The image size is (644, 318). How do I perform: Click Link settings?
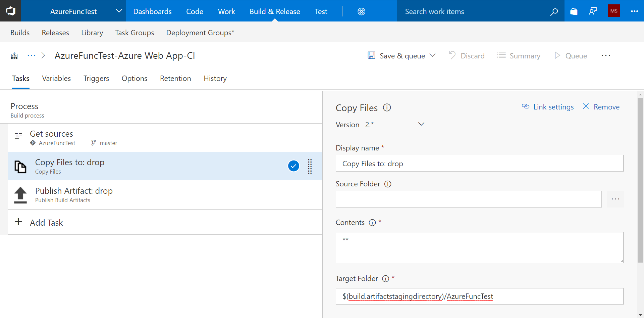(x=548, y=107)
